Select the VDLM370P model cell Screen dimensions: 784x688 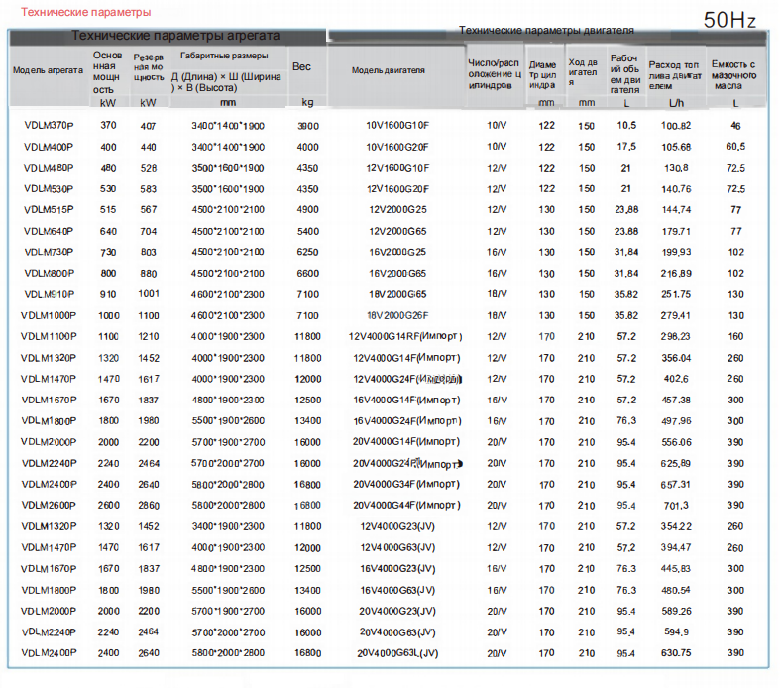49,126
